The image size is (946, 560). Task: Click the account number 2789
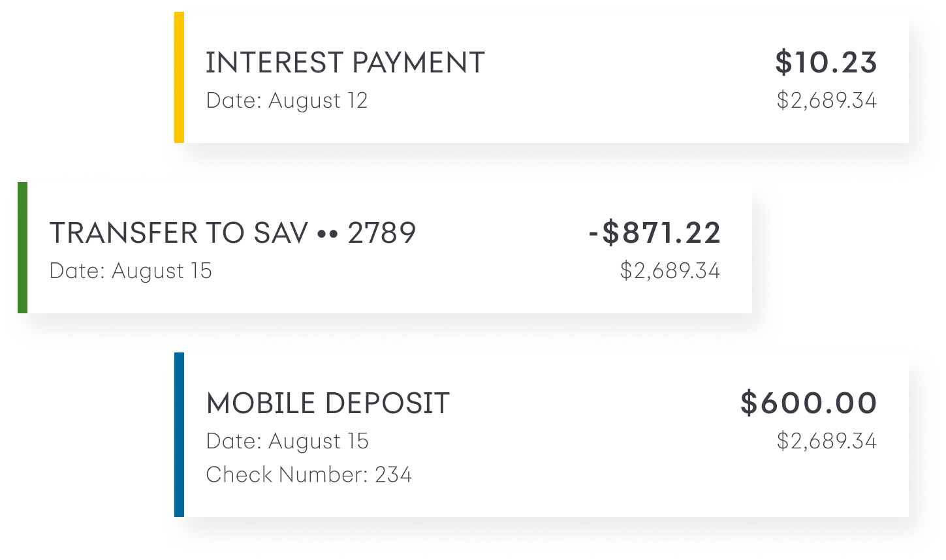point(382,233)
